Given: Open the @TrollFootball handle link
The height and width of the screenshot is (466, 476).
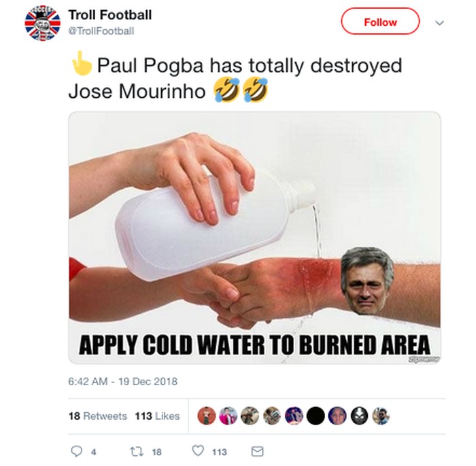Looking at the screenshot, I should (x=101, y=31).
